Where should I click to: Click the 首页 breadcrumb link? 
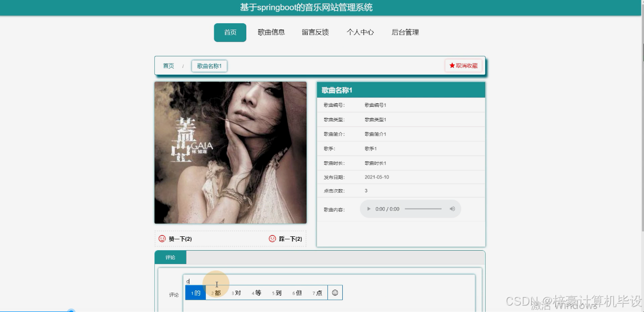pyautogui.click(x=168, y=65)
